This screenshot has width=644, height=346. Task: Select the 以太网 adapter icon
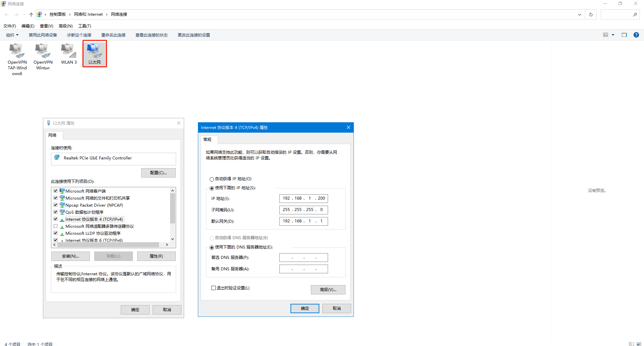(95, 51)
